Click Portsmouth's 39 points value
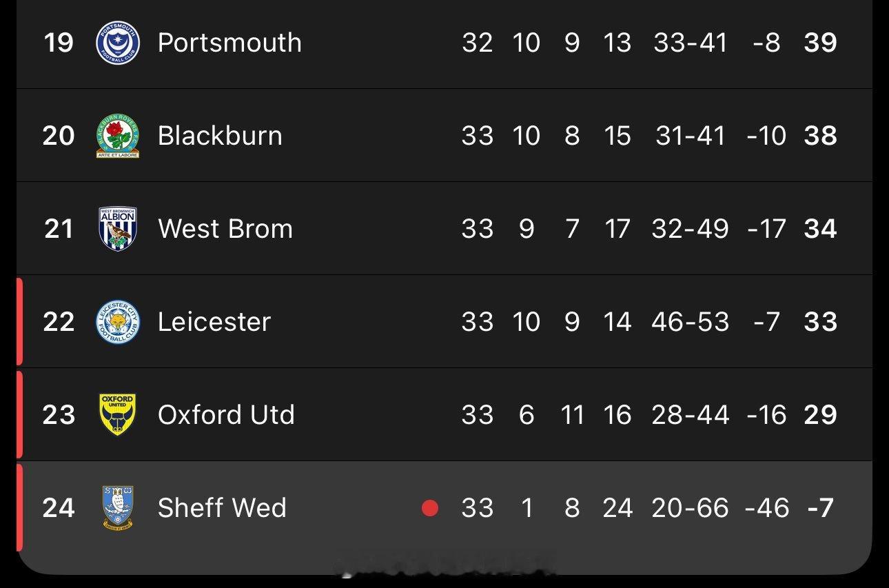The image size is (889, 588). click(820, 43)
